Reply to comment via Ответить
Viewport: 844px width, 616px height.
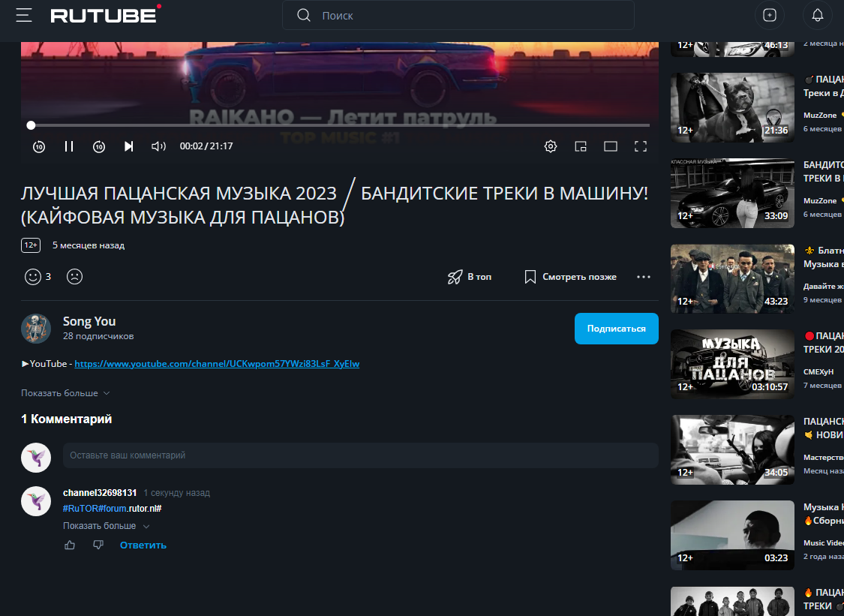(143, 545)
